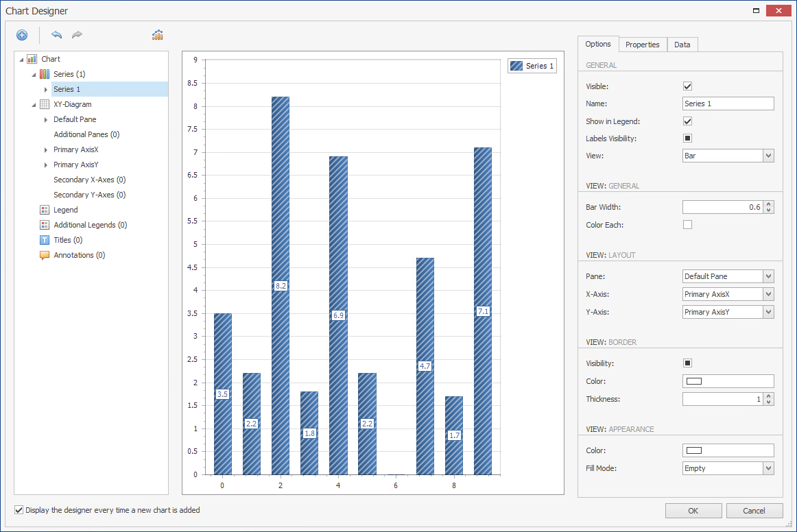
Task: Switch to the Data tab
Action: click(x=682, y=45)
